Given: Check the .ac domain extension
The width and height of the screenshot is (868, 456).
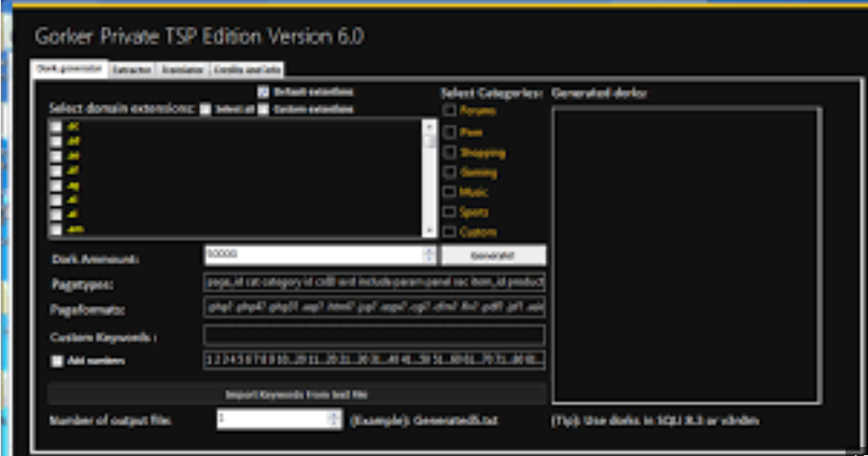Looking at the screenshot, I should point(56,127).
